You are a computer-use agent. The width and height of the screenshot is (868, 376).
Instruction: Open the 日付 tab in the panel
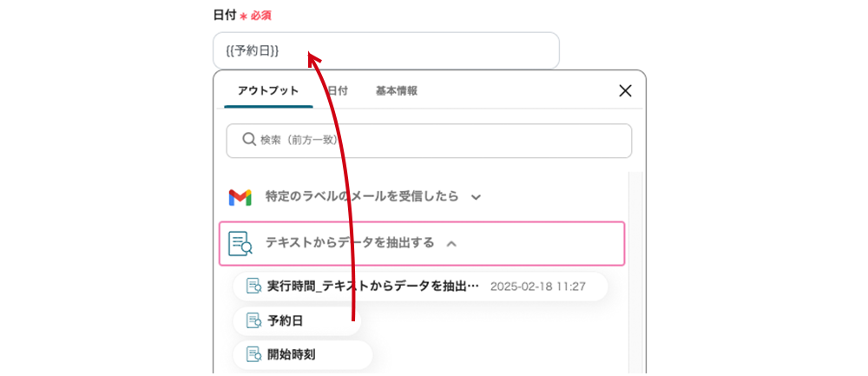(338, 90)
